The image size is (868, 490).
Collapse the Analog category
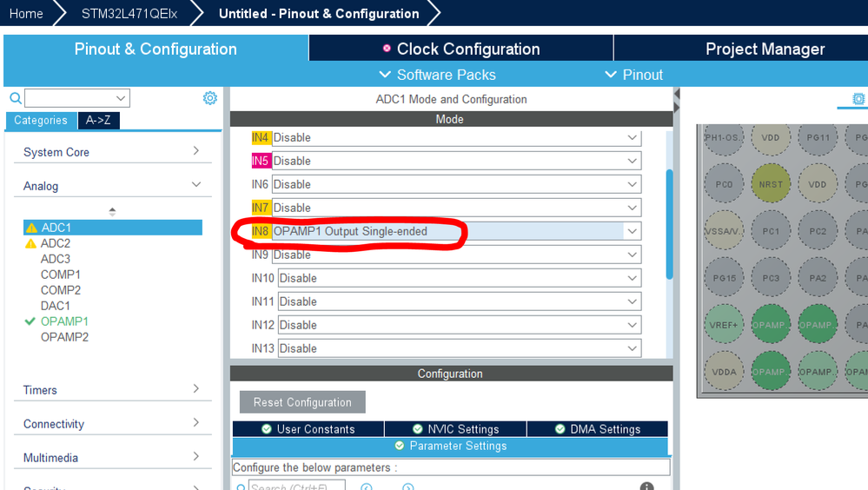pyautogui.click(x=112, y=185)
